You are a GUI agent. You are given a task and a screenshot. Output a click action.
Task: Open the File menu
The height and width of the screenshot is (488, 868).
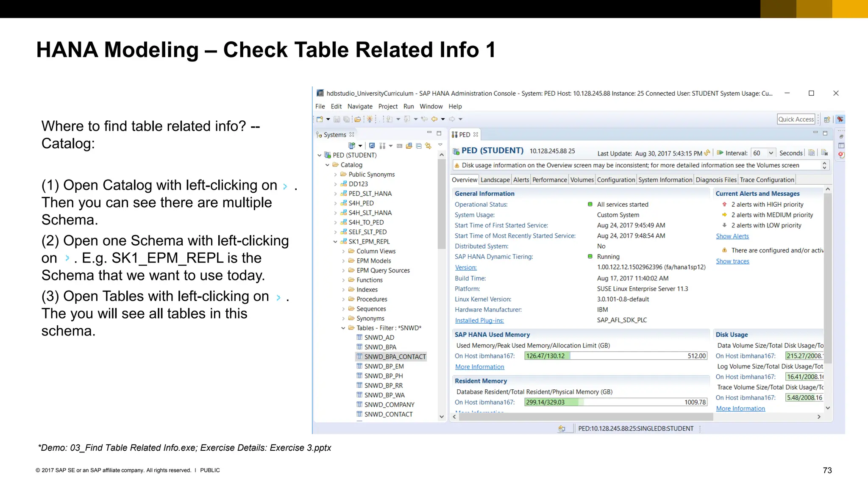[320, 106]
